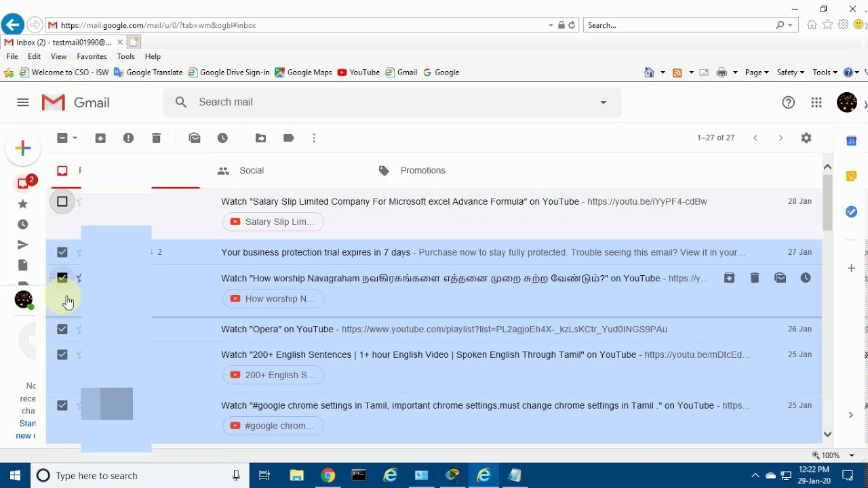Delete selected emails with trash icon
Viewport: 868px width, 488px height.
156,138
